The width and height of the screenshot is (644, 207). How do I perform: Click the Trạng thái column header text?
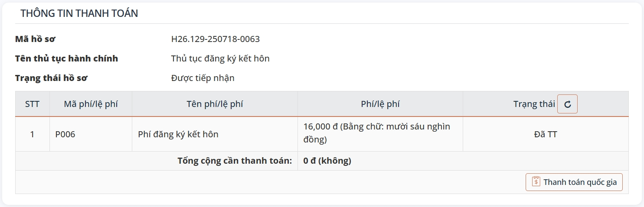coord(534,104)
